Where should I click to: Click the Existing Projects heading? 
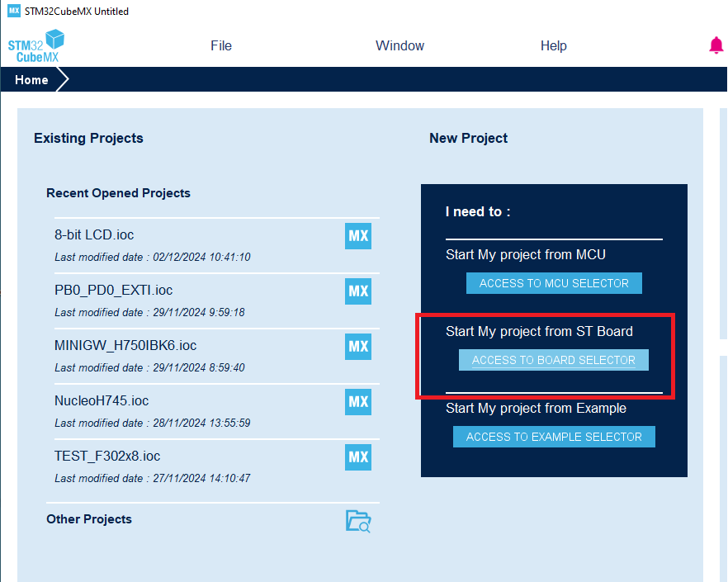point(88,138)
